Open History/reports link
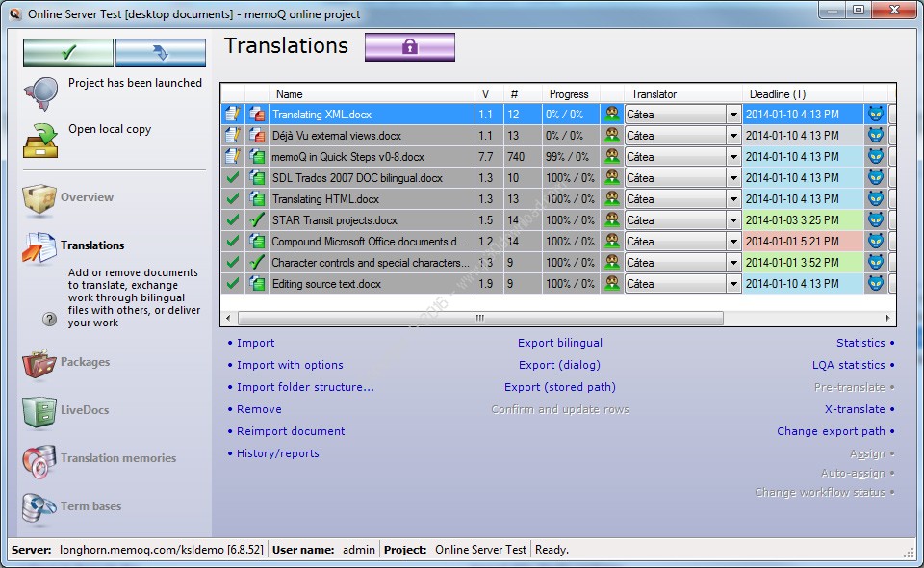 point(277,453)
